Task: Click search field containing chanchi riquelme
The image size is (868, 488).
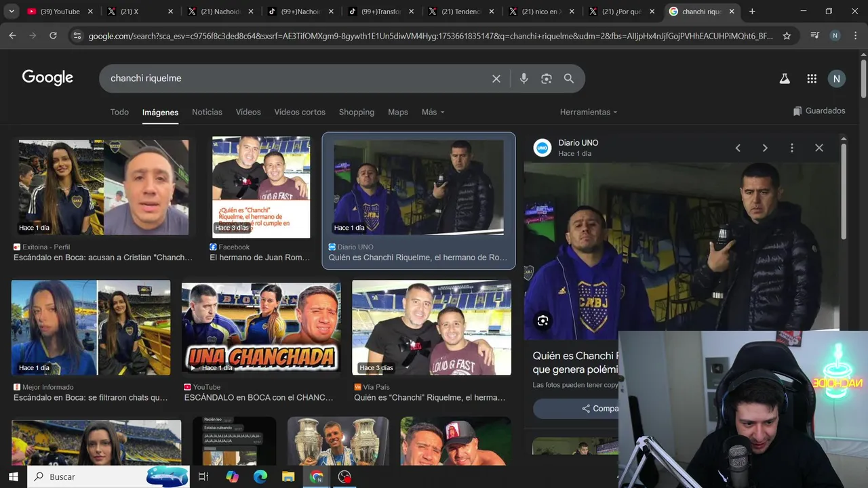Action: pos(298,79)
